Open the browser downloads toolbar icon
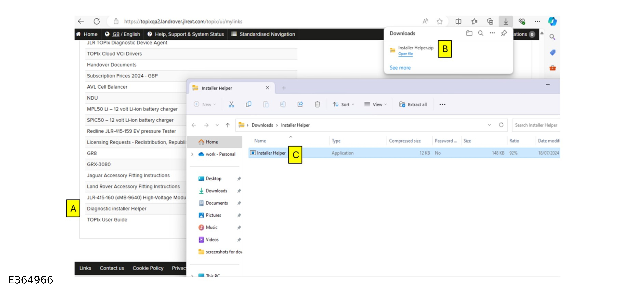Image resolution: width=644 pixels, height=291 pixels. (x=506, y=21)
